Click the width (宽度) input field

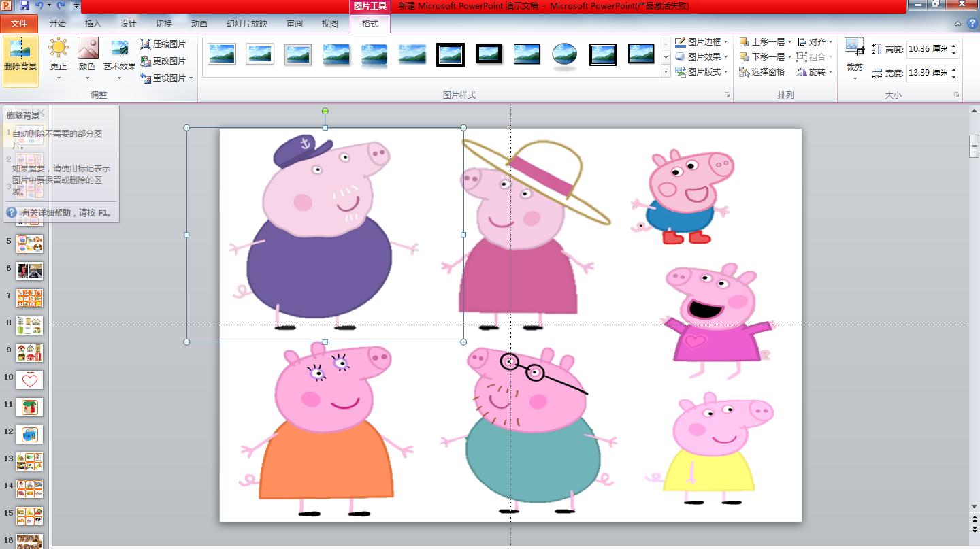928,73
